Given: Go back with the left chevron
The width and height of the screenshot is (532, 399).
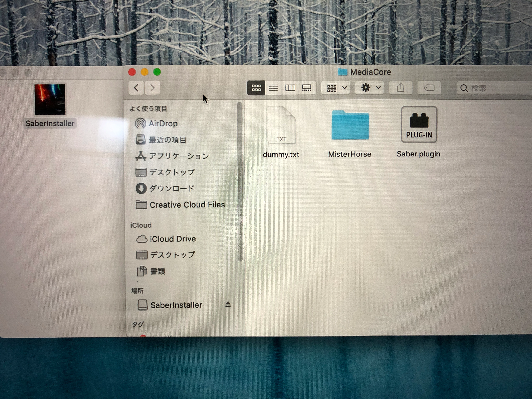Looking at the screenshot, I should 136,88.
